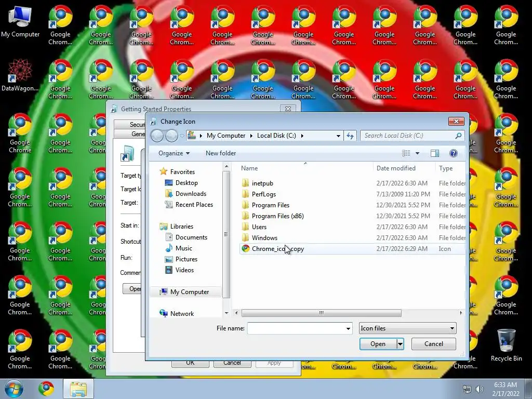Cancel the Change Icon dialog

pyautogui.click(x=434, y=344)
